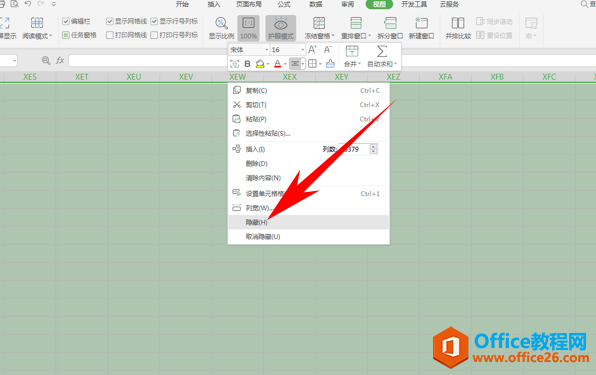Select the XFA column header

pos(445,77)
